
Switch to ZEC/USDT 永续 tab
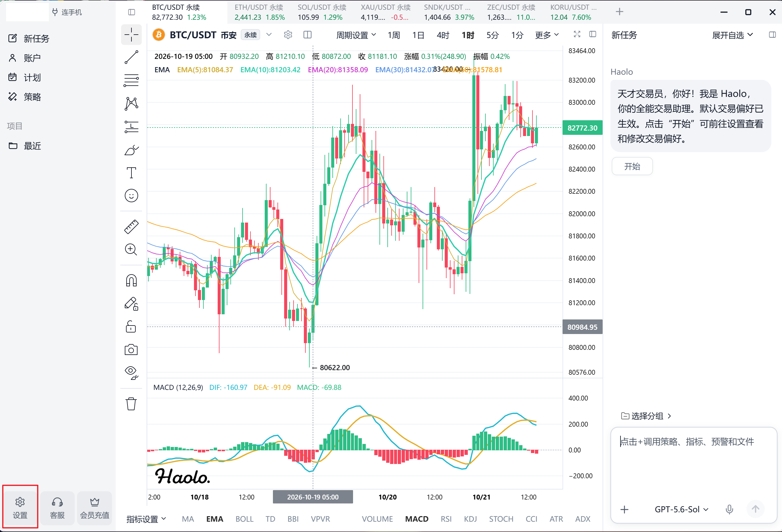[512, 12]
